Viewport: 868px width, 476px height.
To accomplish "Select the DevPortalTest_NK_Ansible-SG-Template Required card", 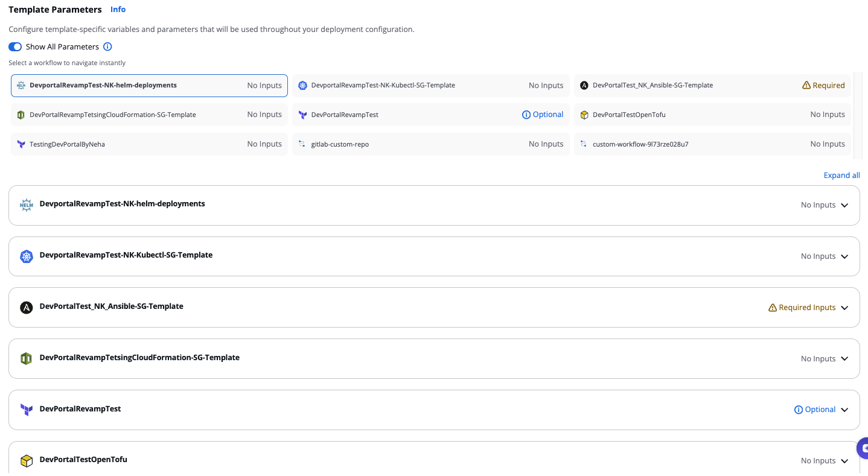I will (x=712, y=86).
